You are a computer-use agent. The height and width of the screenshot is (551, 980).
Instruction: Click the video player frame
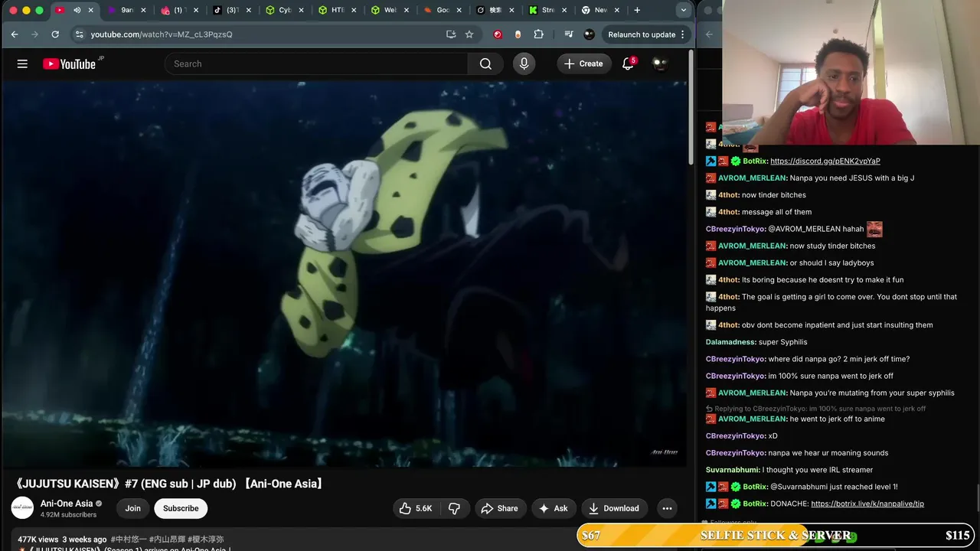point(345,274)
